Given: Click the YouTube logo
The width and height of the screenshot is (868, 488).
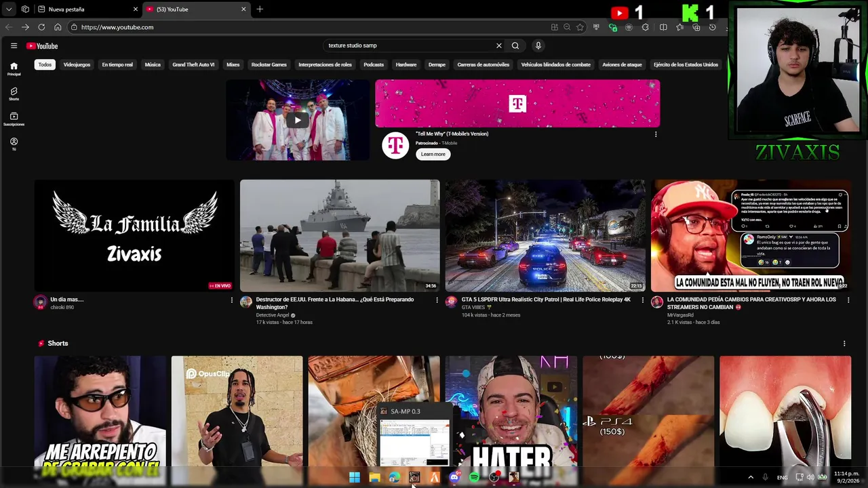Looking at the screenshot, I should point(42,45).
